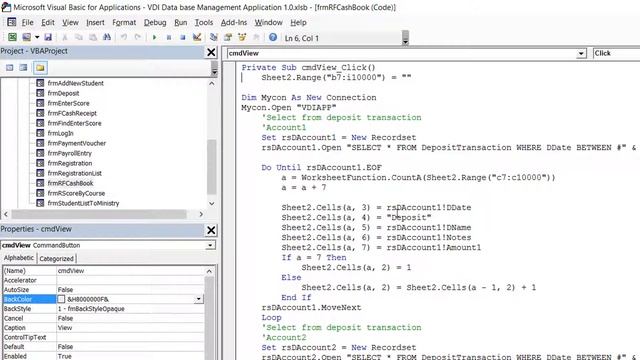
Task: Open Object Browser toolbar icon
Action: pyautogui.click(x=242, y=38)
